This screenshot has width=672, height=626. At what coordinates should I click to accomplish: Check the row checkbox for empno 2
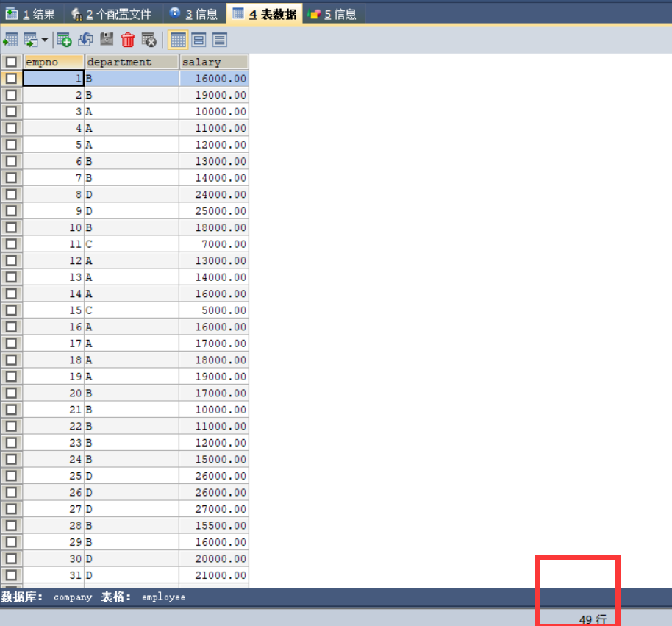click(11, 95)
